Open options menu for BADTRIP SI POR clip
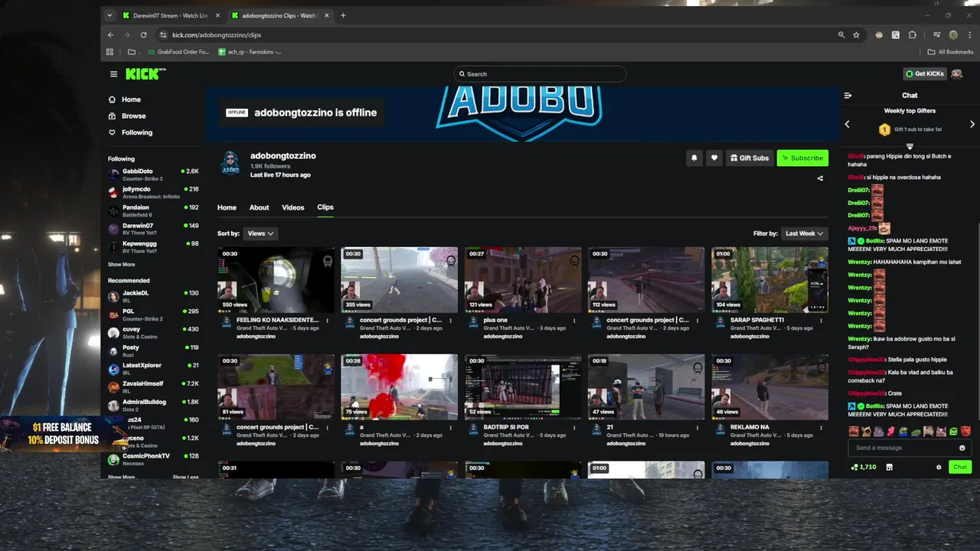980x551 pixels. (x=574, y=428)
